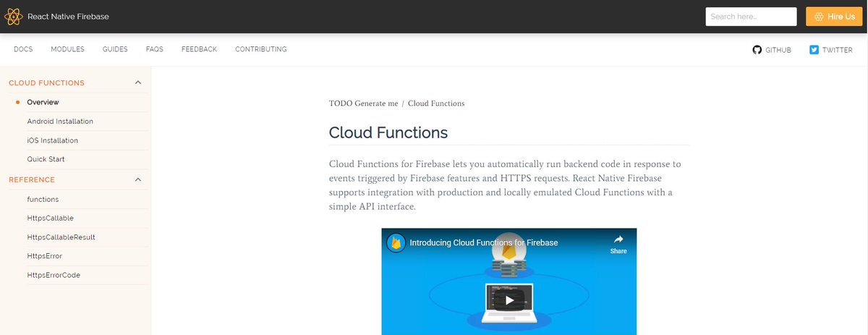The image size is (868, 335).
Task: Focus the Search here input field
Action: (x=751, y=17)
